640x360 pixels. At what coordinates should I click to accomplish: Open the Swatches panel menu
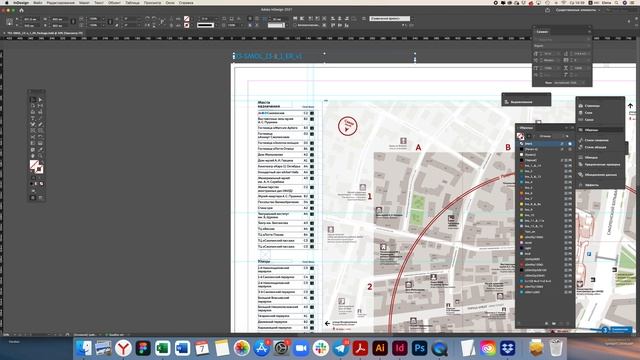point(572,128)
